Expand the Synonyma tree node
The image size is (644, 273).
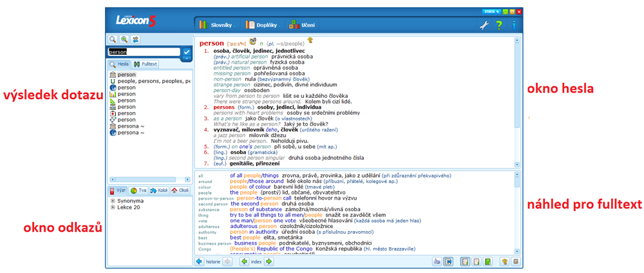(113, 201)
